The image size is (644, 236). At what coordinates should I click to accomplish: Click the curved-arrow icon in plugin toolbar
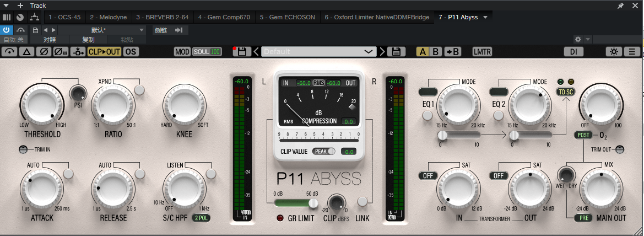click(x=10, y=51)
